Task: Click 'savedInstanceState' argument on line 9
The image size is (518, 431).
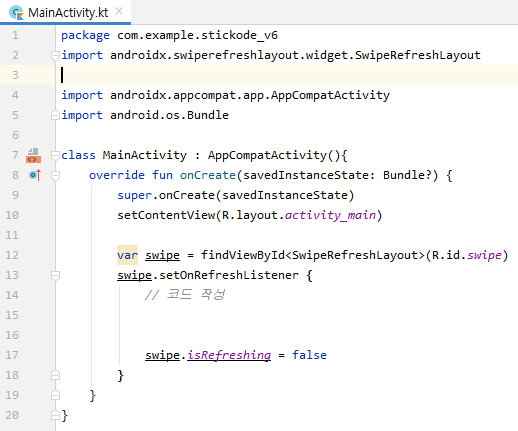Action: [x=285, y=195]
